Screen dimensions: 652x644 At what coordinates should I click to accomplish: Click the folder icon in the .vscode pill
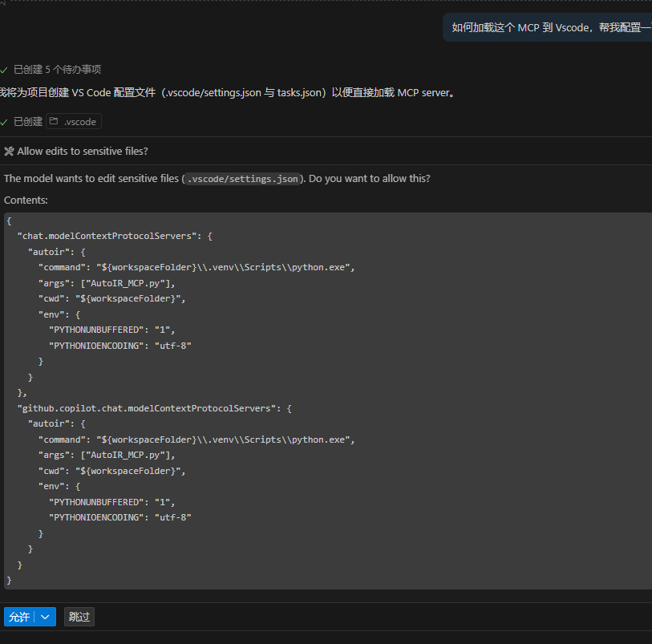[54, 121]
